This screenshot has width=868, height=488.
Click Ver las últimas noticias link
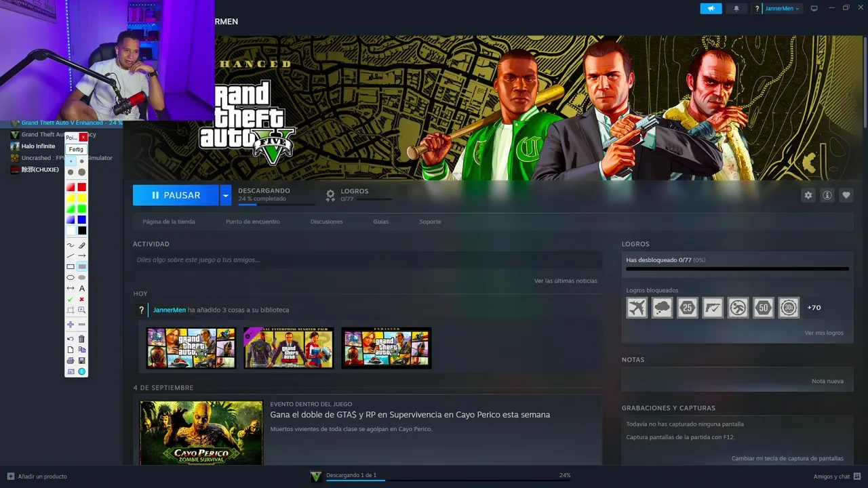point(566,281)
